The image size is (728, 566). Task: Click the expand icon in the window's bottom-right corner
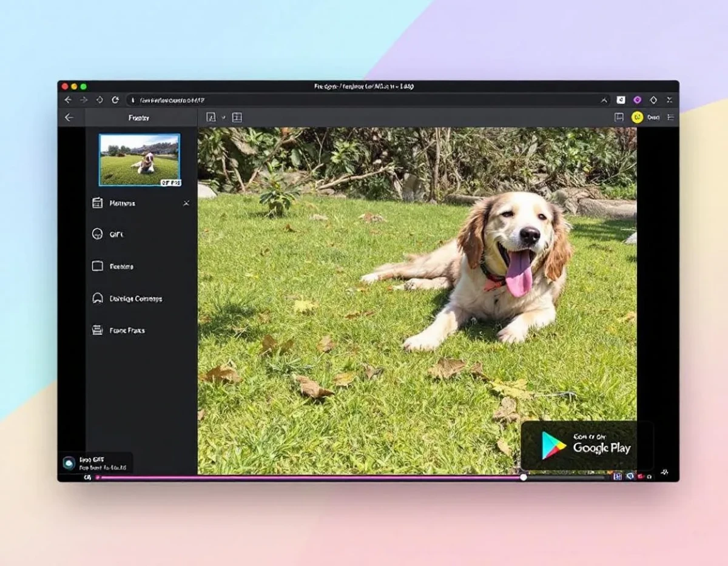coord(666,471)
